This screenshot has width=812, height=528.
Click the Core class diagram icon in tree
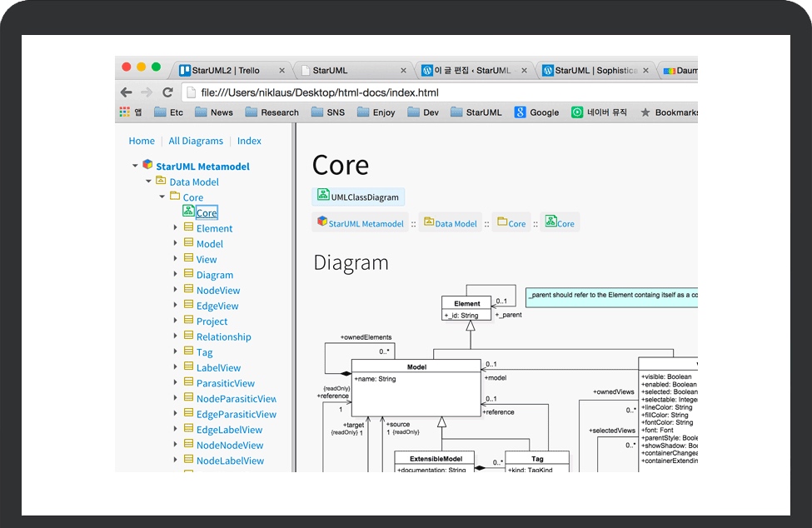coord(188,212)
